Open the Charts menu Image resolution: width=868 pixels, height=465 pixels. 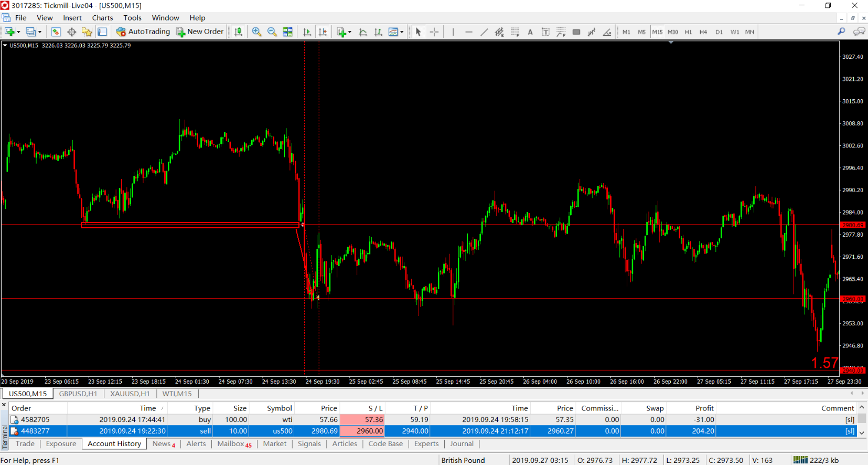(x=103, y=18)
